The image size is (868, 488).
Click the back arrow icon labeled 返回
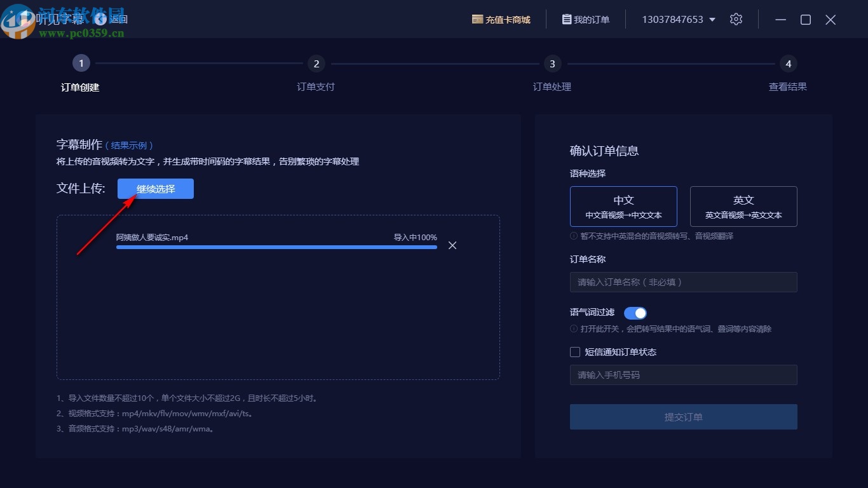(100, 18)
